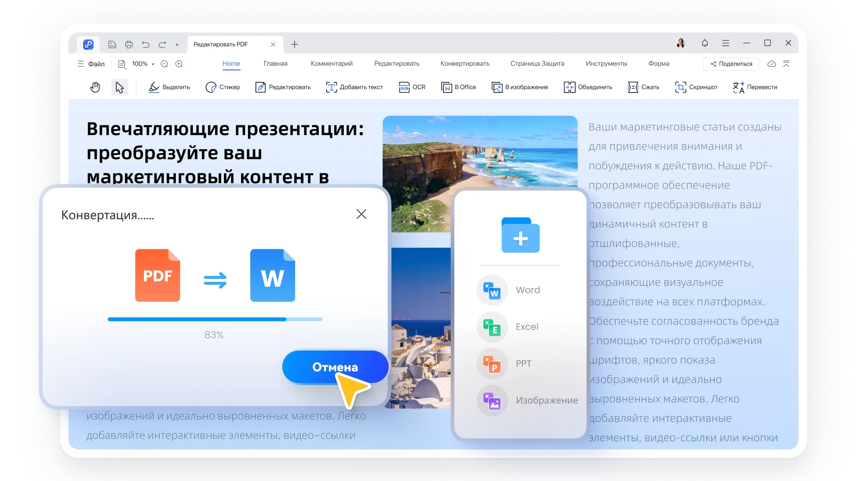Click the Сжать compression tool
The height and width of the screenshot is (481, 868).
[x=643, y=87]
